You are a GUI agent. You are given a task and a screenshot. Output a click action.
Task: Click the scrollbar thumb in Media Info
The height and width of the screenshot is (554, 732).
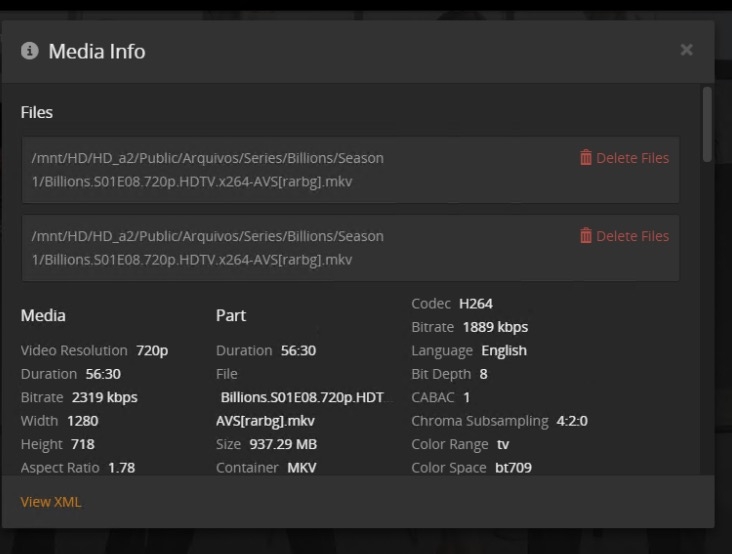(707, 124)
